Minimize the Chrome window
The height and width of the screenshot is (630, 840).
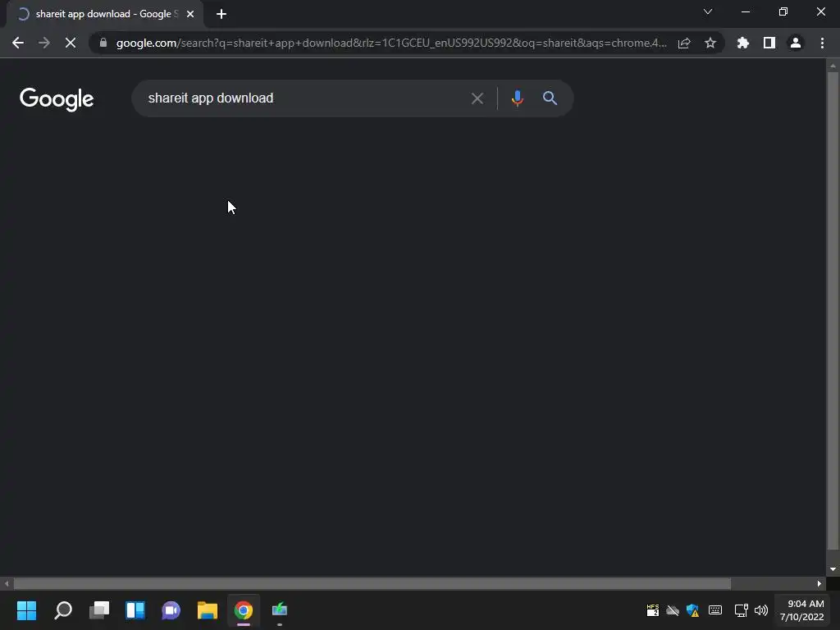click(745, 11)
